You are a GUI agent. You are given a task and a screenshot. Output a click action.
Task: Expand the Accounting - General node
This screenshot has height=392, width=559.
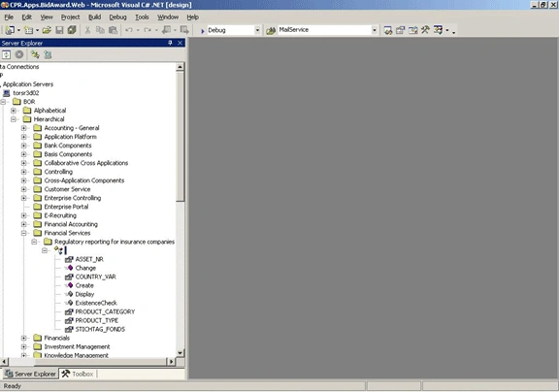point(24,128)
